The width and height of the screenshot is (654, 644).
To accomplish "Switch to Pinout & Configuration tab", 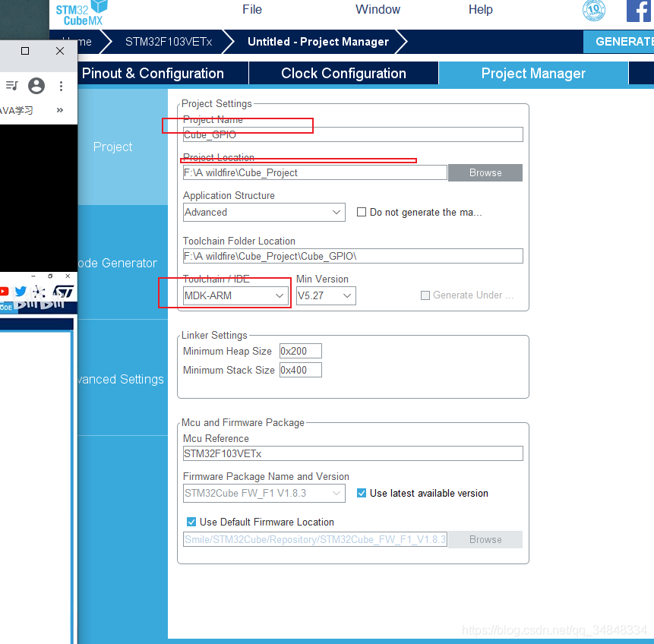I will click(163, 74).
